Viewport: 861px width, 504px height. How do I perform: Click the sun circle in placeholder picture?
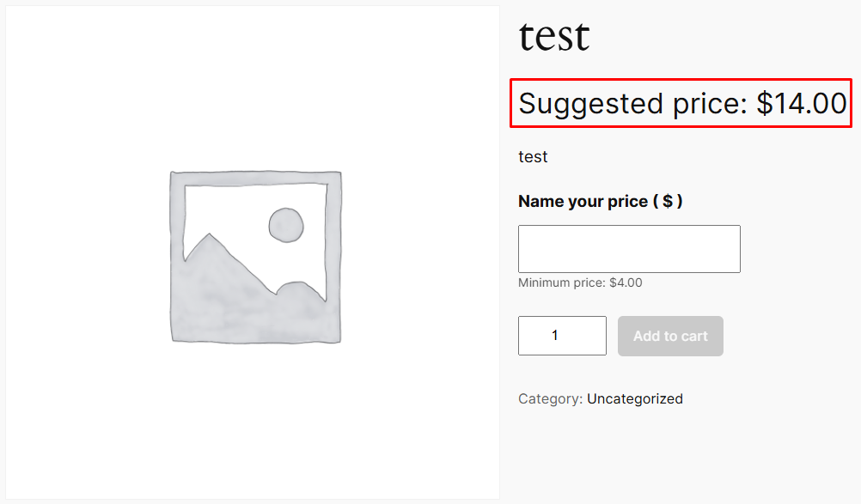pos(286,226)
